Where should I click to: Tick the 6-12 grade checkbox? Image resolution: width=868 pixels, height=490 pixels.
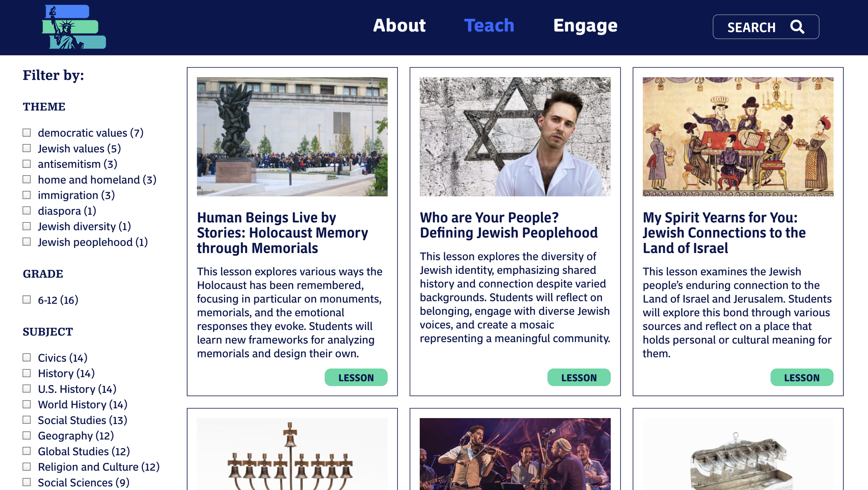tap(27, 299)
